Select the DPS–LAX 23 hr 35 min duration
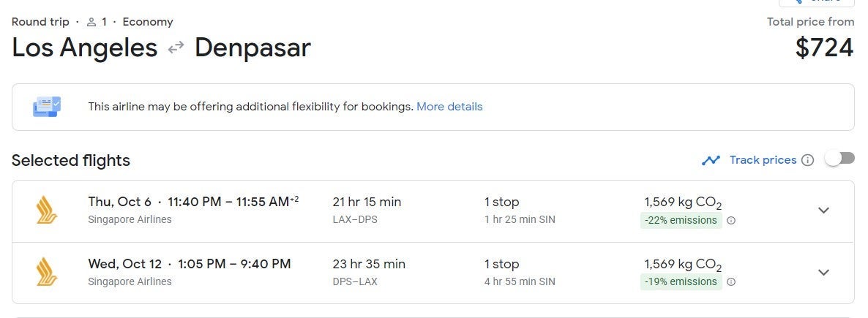 click(x=368, y=264)
